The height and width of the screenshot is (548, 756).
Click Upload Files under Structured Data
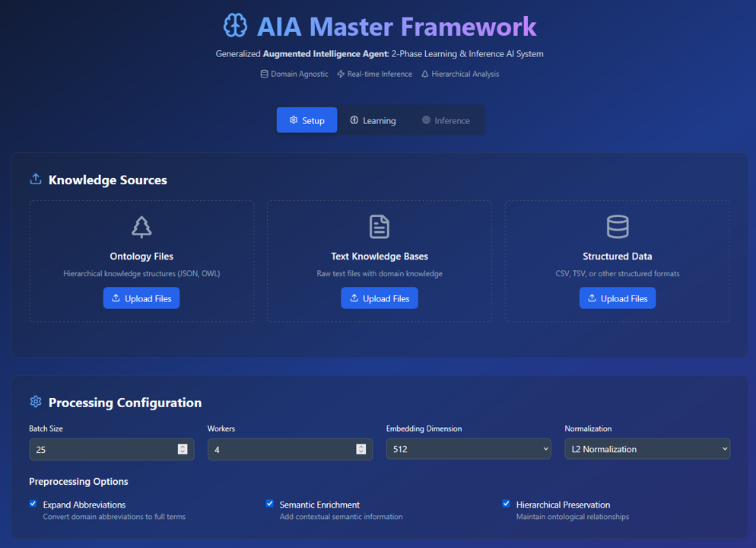[617, 298]
